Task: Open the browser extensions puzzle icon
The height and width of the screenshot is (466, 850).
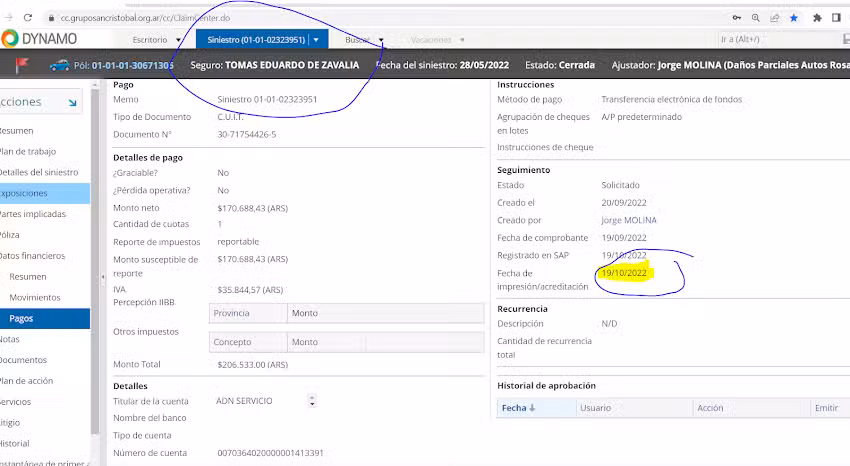Action: pyautogui.click(x=817, y=18)
